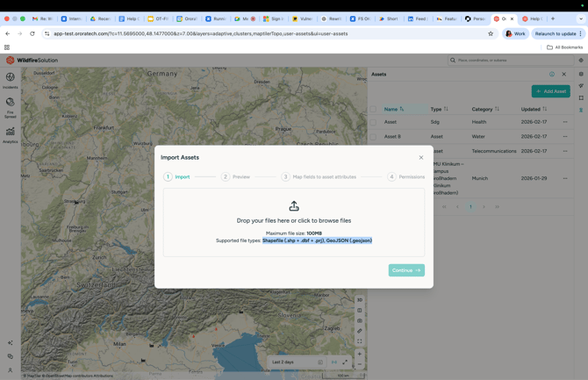Zoom in on the map
This screenshot has width=588, height=380.
[360, 355]
